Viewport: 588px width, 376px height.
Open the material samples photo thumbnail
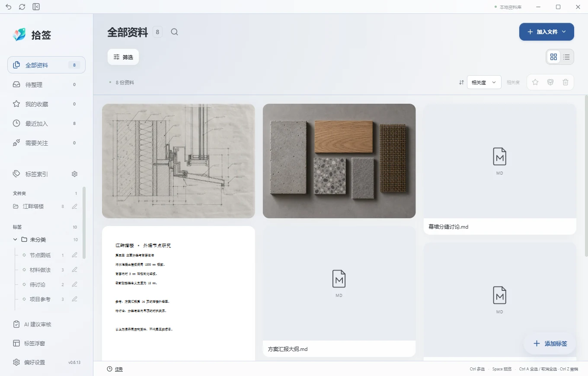coord(339,161)
